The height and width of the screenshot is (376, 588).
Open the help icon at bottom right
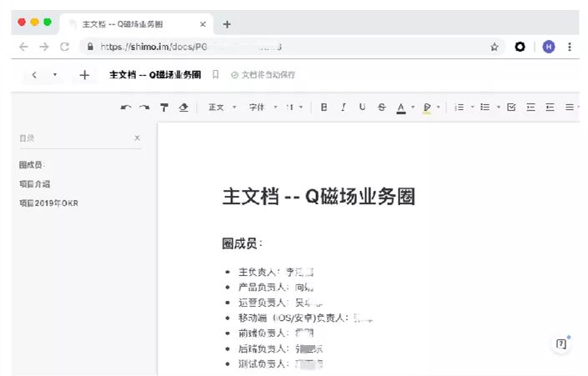[561, 343]
